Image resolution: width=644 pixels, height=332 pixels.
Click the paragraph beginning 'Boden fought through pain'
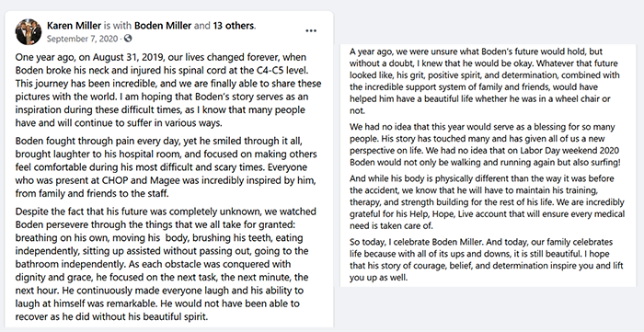click(x=167, y=167)
